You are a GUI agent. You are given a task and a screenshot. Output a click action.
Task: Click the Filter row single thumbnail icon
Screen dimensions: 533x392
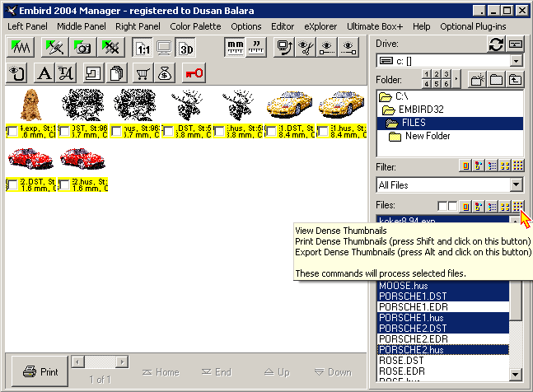pyautogui.click(x=465, y=166)
